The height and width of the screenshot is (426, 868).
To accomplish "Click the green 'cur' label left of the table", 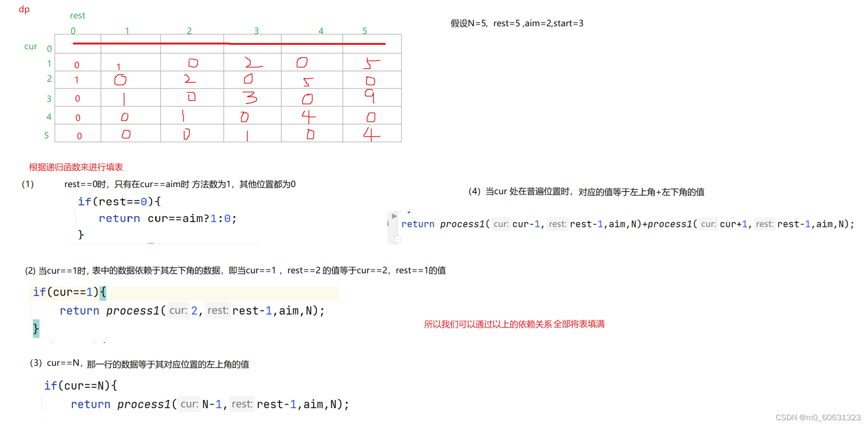I will 30,46.
